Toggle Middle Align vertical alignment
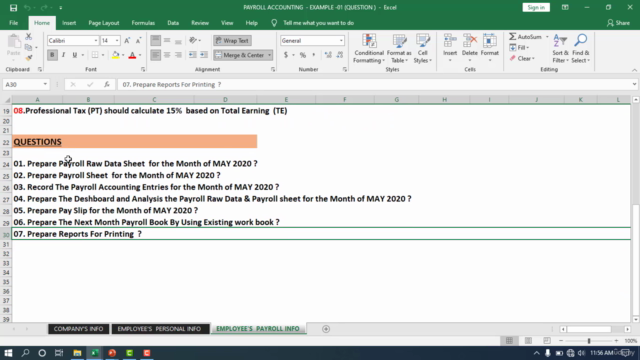 (167, 40)
